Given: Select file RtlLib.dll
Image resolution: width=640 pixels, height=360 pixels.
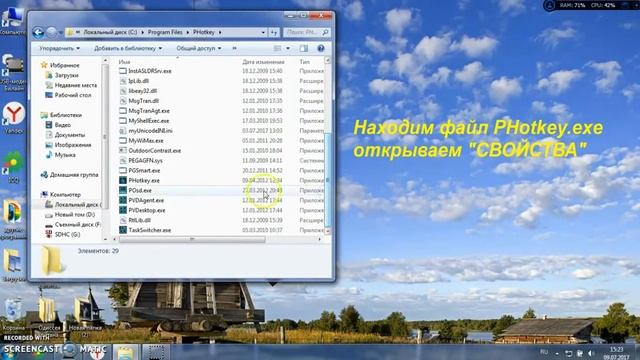Looking at the screenshot, I should coord(140,220).
